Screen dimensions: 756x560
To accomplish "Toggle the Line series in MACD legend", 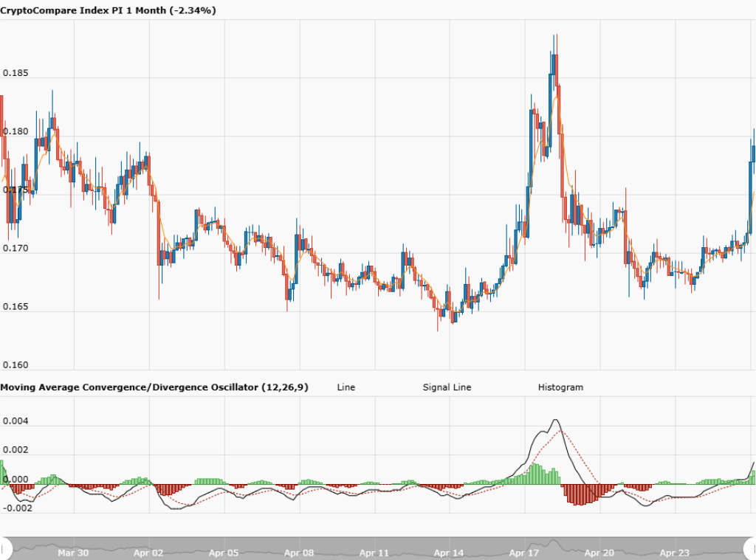I will [x=346, y=387].
